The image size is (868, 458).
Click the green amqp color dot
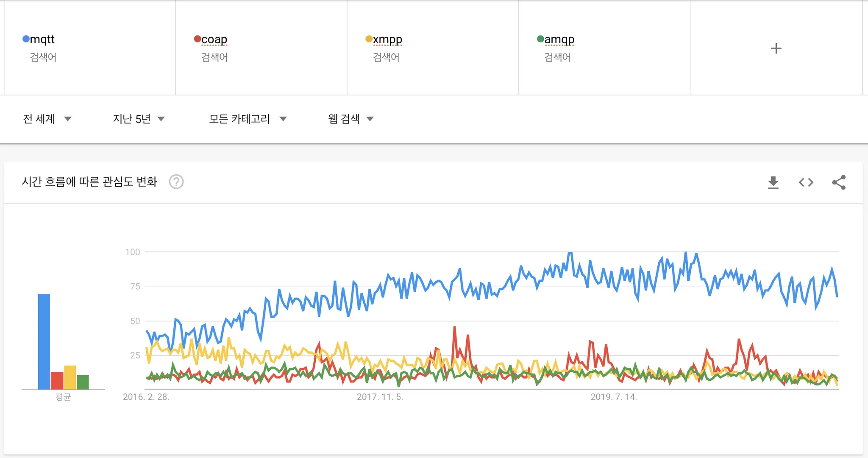[540, 39]
